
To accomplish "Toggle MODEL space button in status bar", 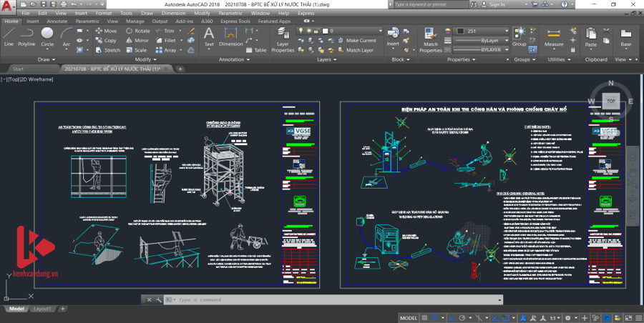I will (x=409, y=318).
